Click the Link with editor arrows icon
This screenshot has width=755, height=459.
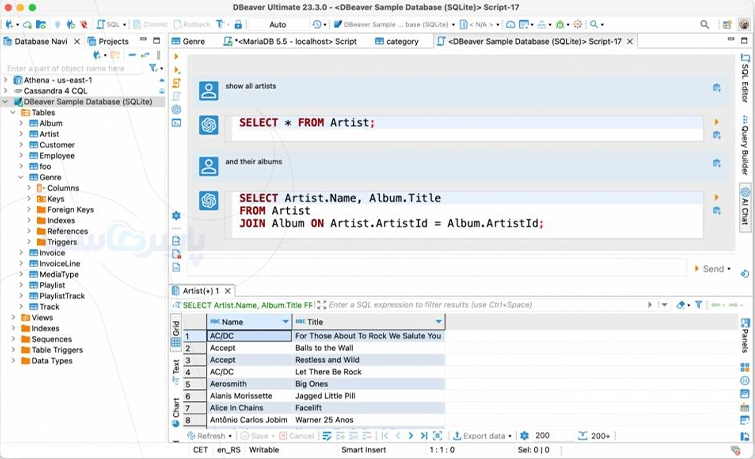(145, 55)
